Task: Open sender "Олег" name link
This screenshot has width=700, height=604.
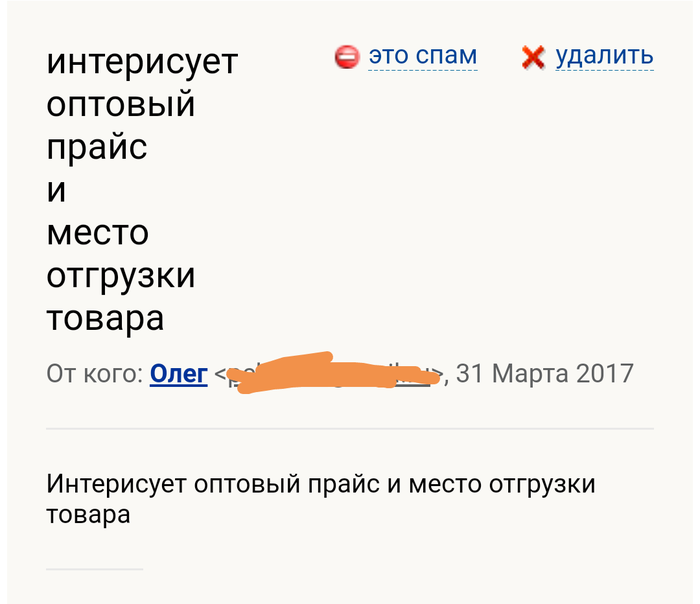Action: point(178,374)
